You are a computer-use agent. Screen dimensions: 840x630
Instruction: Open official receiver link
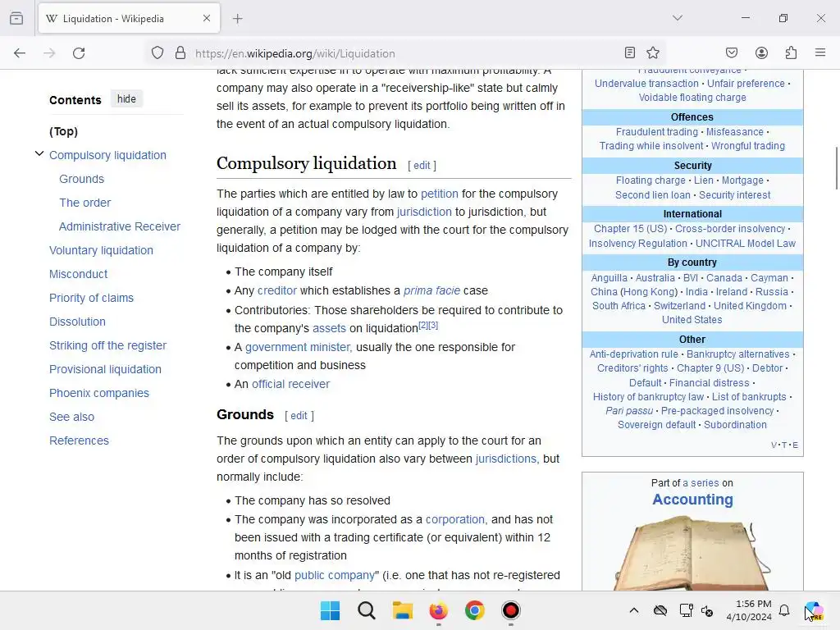[291, 384]
